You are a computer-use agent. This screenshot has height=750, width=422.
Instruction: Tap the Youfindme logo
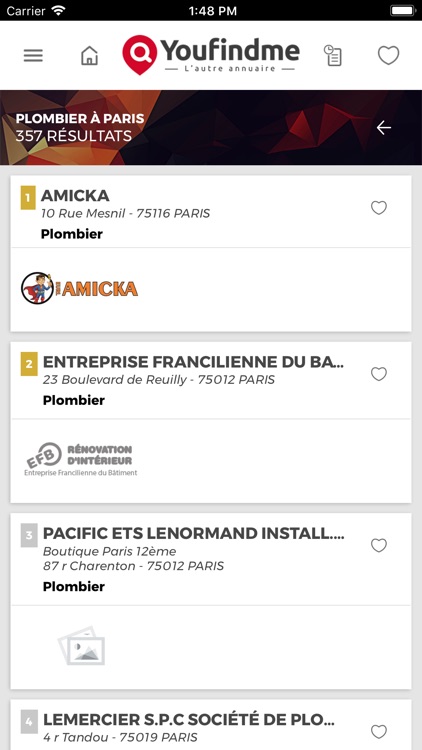point(211,55)
